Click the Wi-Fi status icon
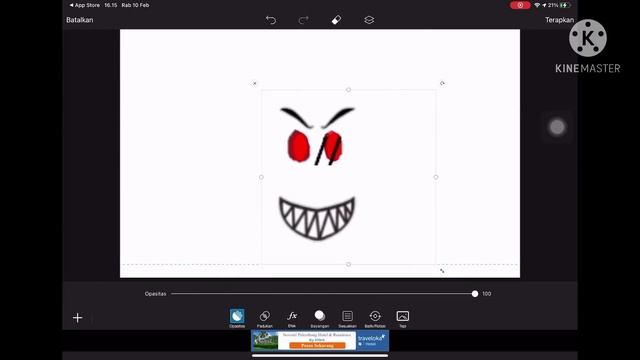 (x=537, y=5)
